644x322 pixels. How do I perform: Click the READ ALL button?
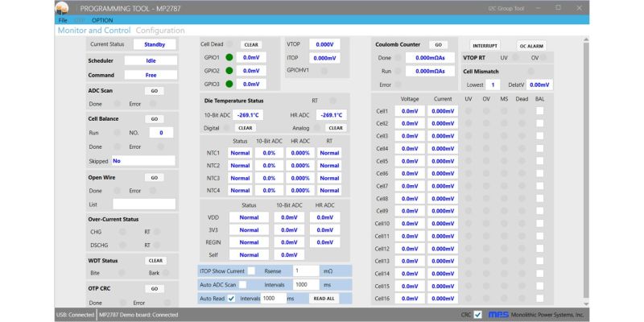click(324, 299)
